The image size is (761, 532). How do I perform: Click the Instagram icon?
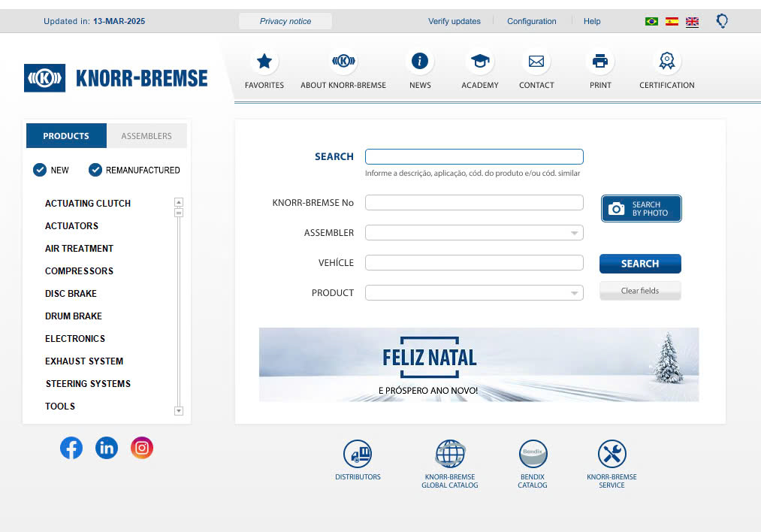pyautogui.click(x=142, y=448)
